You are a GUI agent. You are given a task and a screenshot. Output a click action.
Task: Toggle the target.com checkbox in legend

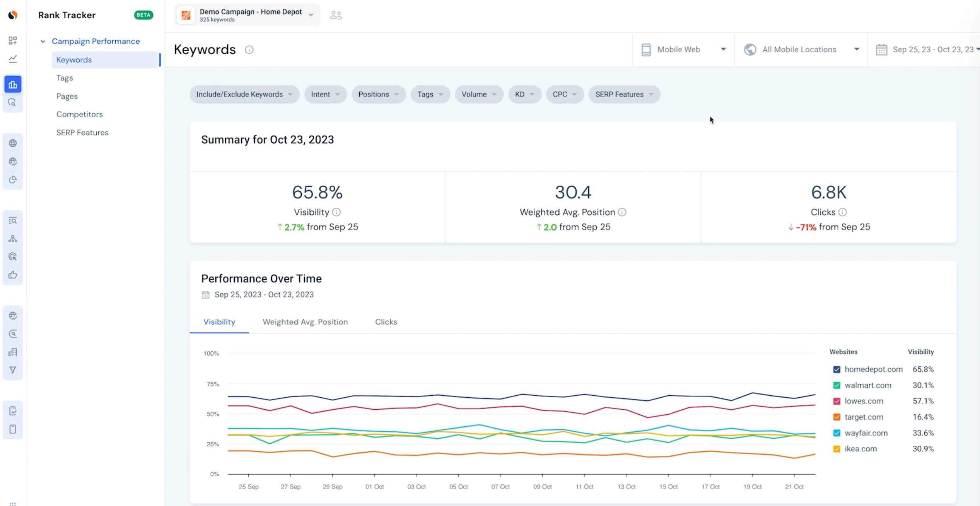click(x=837, y=417)
